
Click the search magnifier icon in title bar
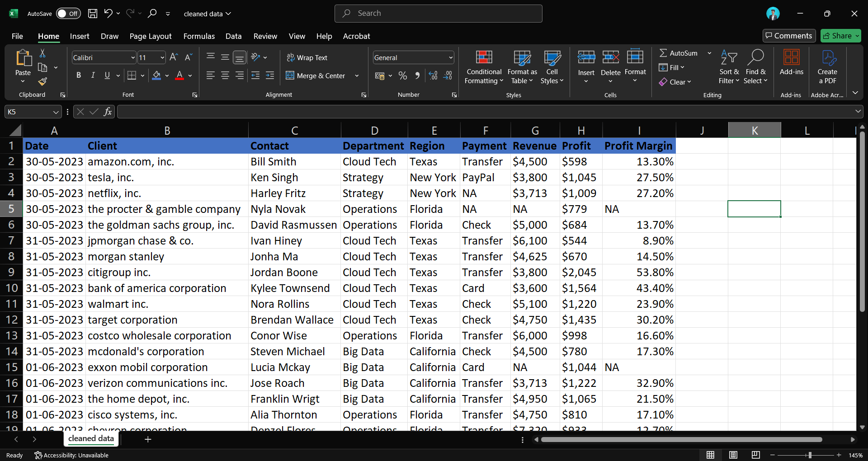coord(152,14)
